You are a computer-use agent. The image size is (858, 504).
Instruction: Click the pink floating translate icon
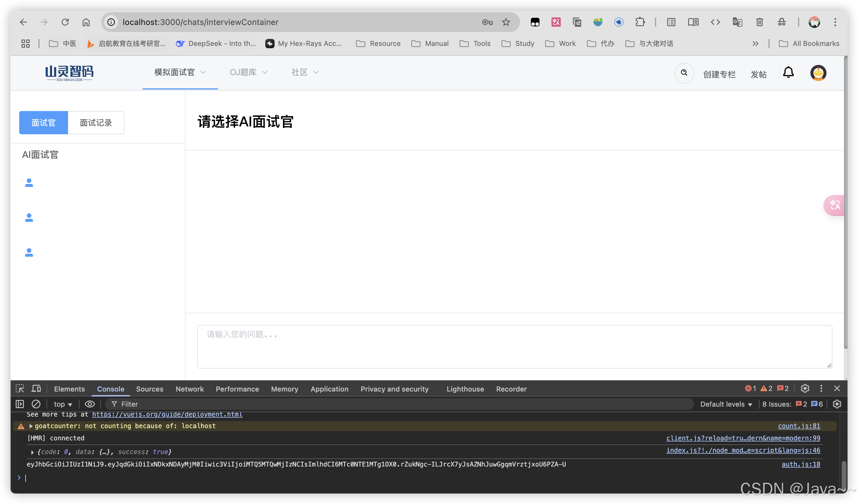tap(835, 205)
